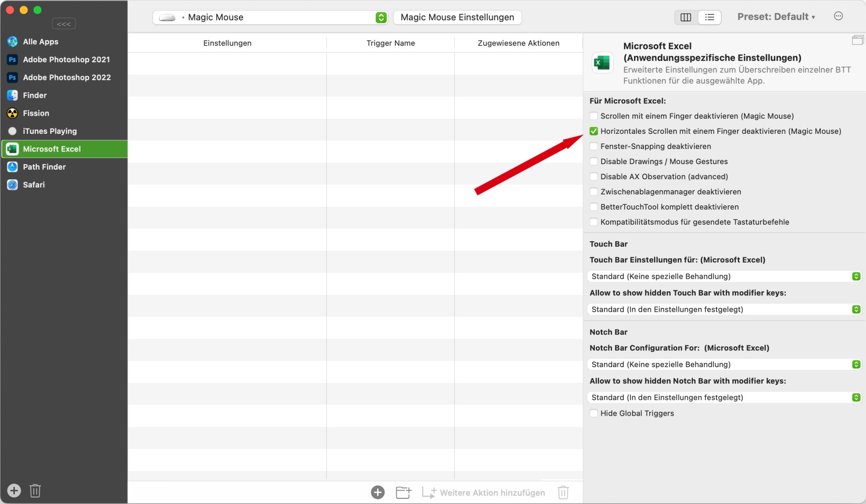Click the trash icon in the sidebar footer
Viewport: 866px width, 504px height.
point(35,491)
